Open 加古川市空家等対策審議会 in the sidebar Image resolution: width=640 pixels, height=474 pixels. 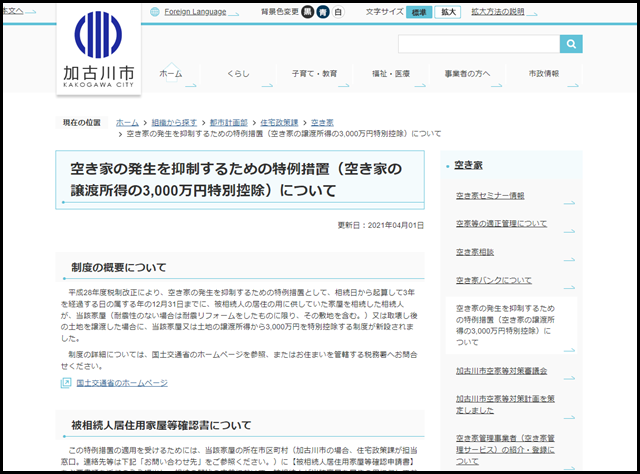coord(501,371)
